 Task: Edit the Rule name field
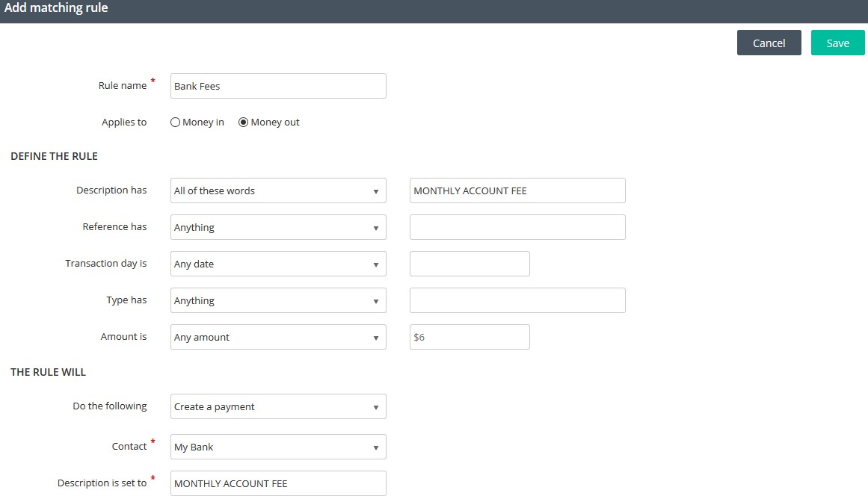[x=278, y=86]
